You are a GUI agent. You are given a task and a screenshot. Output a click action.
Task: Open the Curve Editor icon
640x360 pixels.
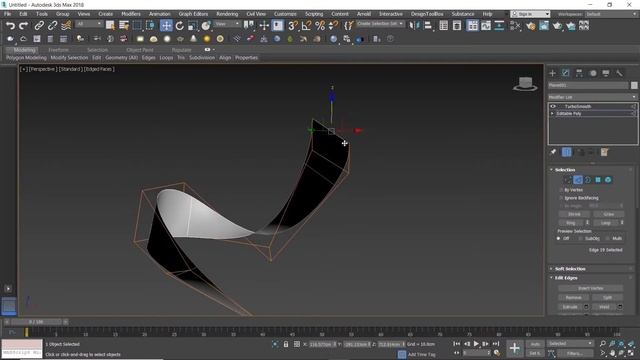click(486, 26)
